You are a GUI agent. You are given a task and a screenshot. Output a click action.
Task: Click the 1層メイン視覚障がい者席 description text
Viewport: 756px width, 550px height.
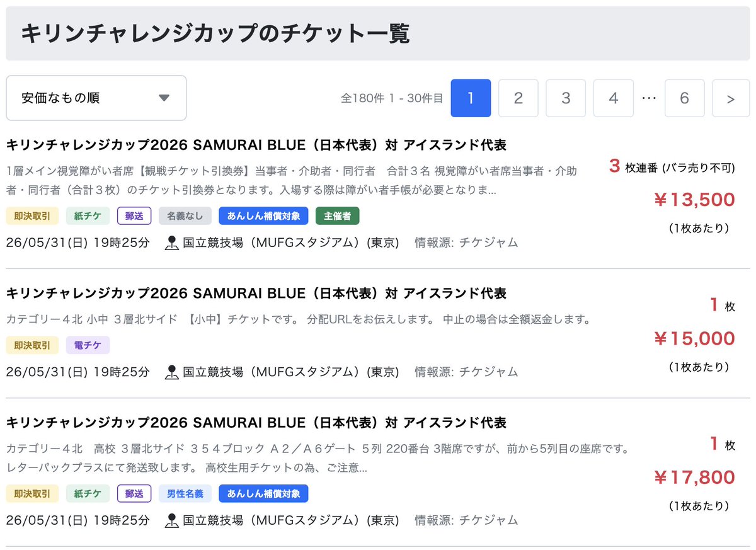[291, 180]
